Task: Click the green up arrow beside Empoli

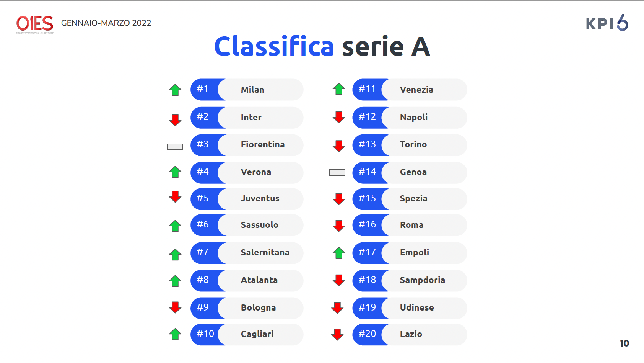Action: point(339,253)
